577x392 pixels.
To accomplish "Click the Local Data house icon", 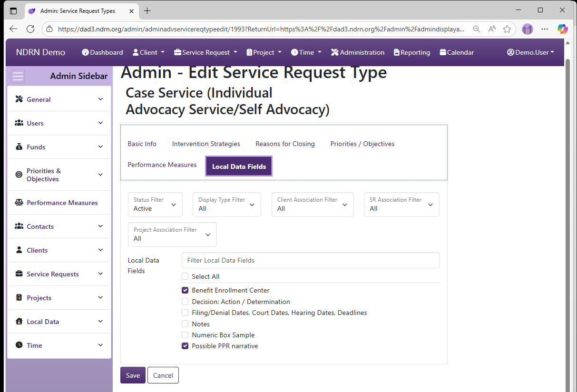I will tap(19, 321).
